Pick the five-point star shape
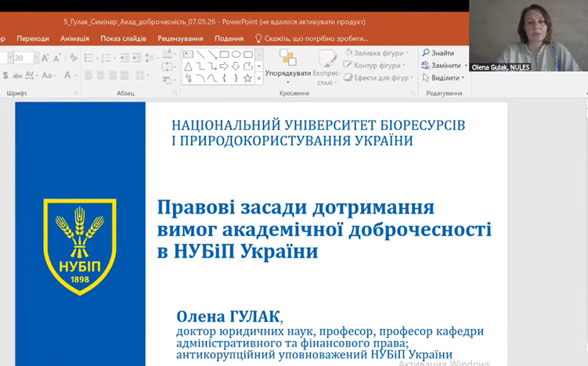This screenshot has height=366, width=588. coord(247,78)
